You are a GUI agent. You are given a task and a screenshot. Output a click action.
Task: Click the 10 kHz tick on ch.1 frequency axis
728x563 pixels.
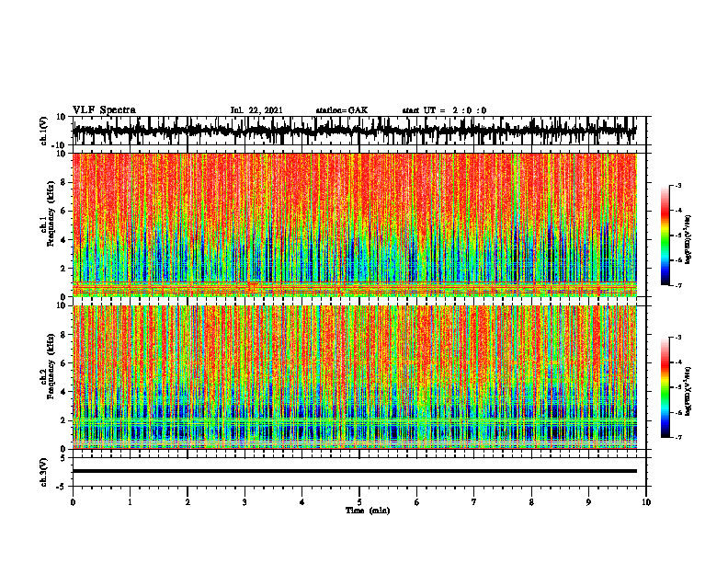click(62, 154)
